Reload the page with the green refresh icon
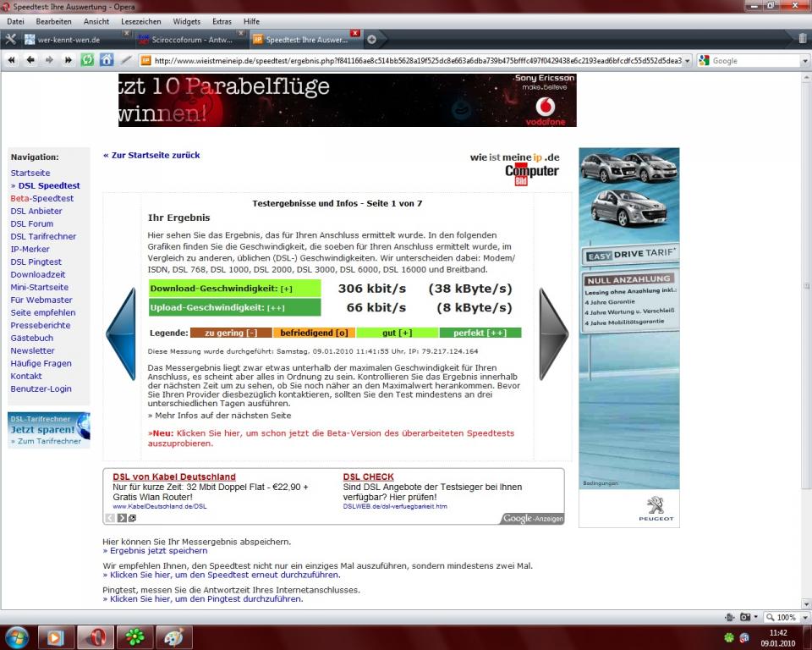Viewport: 812px width, 650px height. (87, 60)
